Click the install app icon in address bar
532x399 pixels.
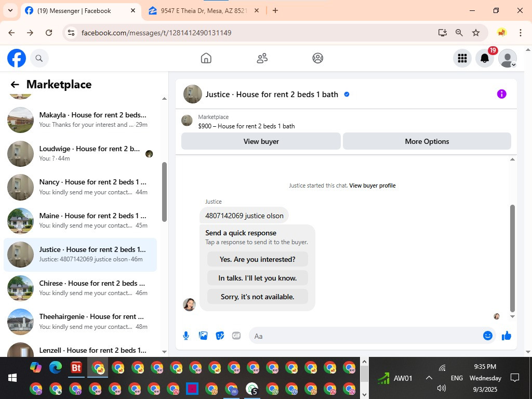443,33
